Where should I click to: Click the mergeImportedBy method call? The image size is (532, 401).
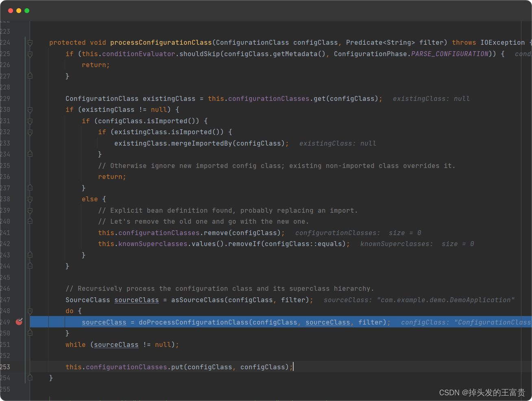202,144
